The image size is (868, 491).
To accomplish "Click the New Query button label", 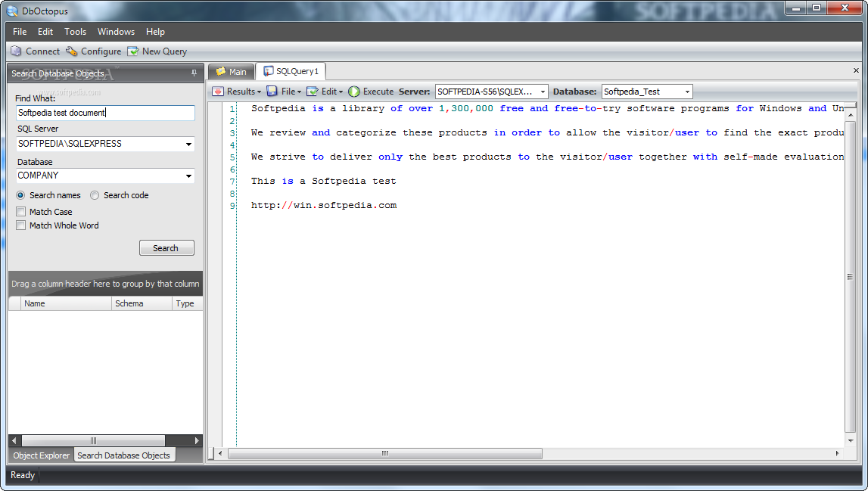I will click(x=164, y=51).
